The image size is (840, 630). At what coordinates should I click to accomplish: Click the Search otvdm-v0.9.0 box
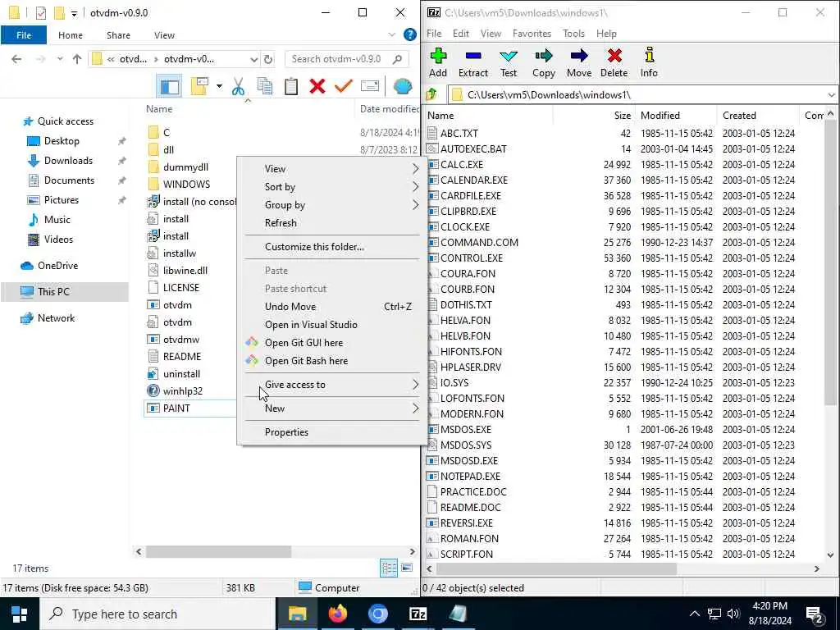[347, 59]
